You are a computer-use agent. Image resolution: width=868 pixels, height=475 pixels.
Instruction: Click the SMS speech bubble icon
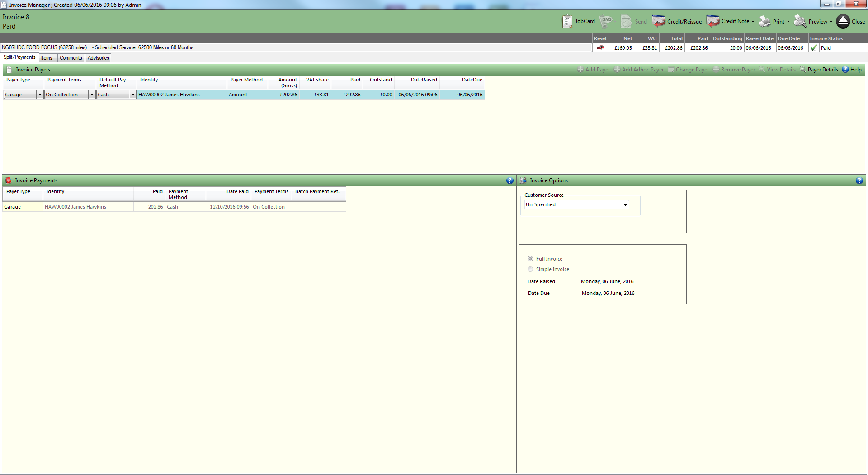pyautogui.click(x=606, y=21)
